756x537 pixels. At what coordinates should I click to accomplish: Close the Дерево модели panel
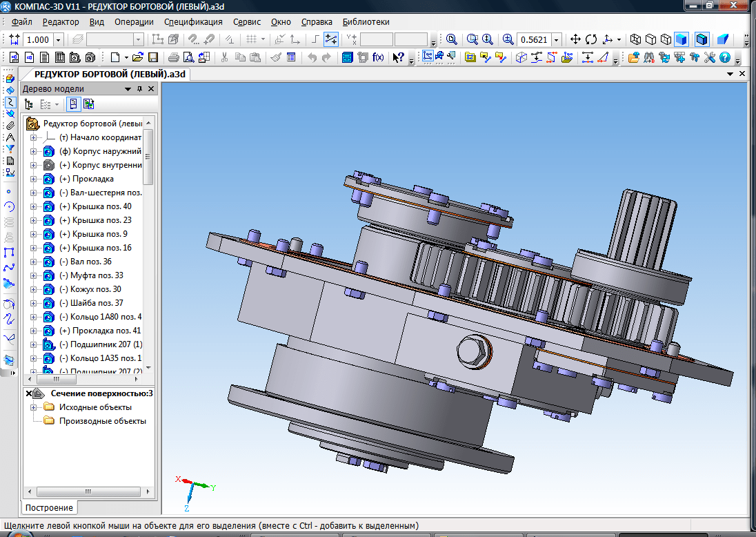point(152,89)
